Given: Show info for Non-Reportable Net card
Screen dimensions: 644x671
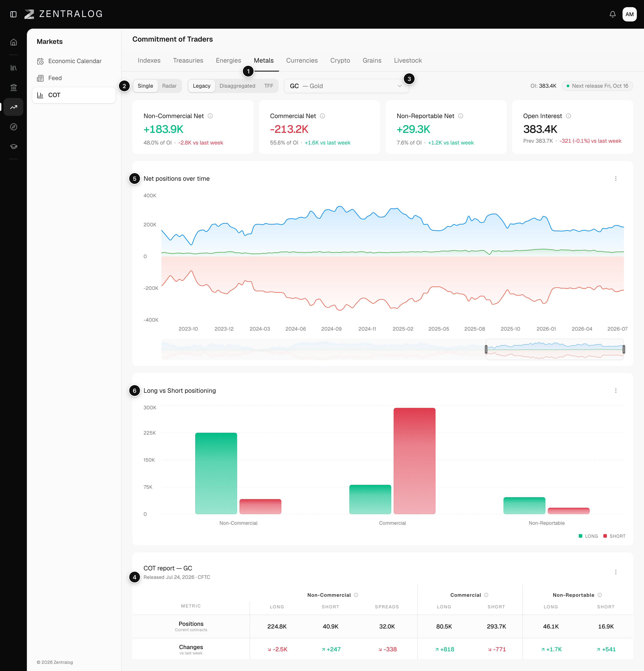Looking at the screenshot, I should [x=461, y=116].
